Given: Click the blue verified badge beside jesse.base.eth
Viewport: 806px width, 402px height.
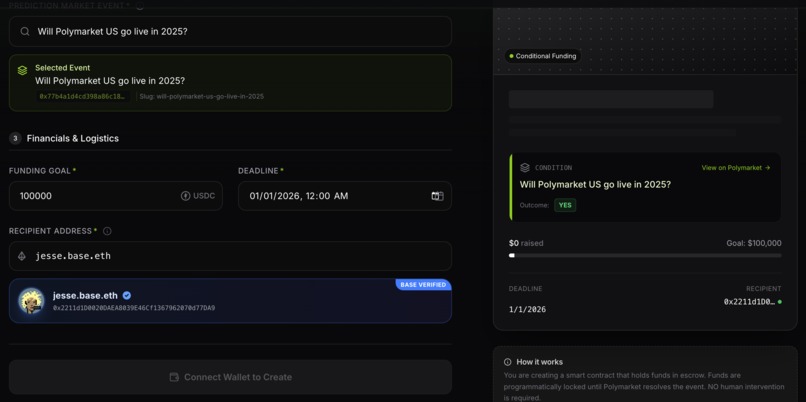Looking at the screenshot, I should [126, 296].
